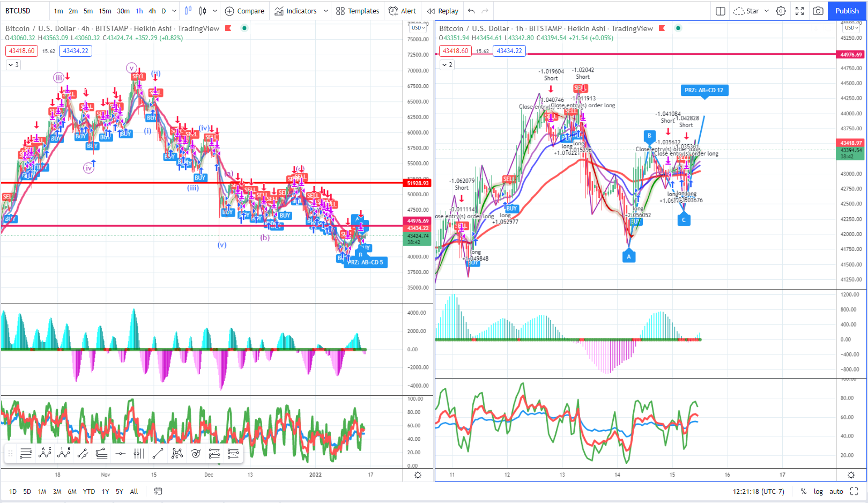Select the Fib spiral drawing tool
This screenshot has height=503, width=868.
coord(196,454)
